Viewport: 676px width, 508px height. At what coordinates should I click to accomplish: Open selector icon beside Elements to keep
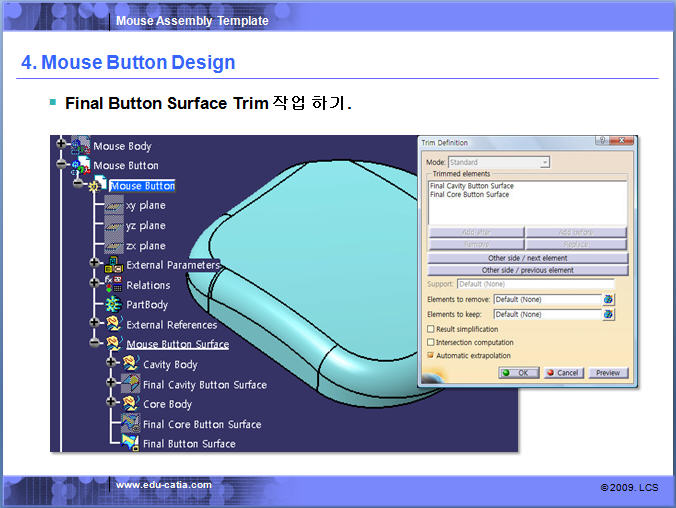pyautogui.click(x=608, y=314)
